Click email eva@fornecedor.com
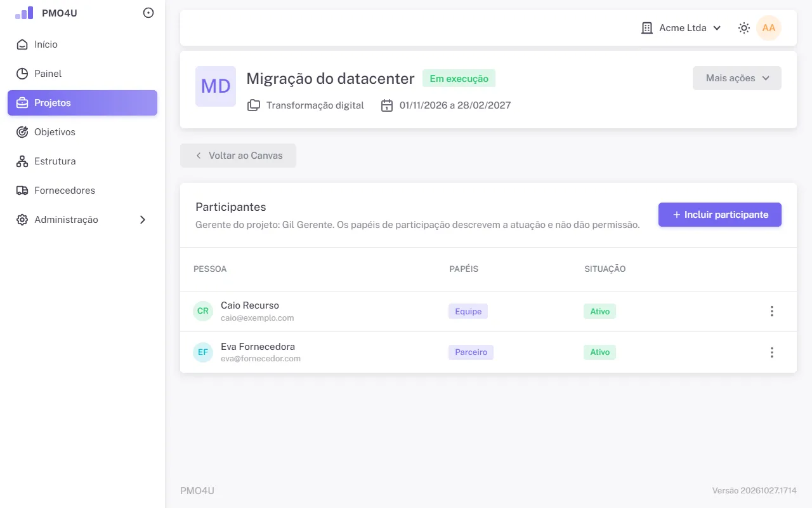This screenshot has width=812, height=508. [261, 359]
